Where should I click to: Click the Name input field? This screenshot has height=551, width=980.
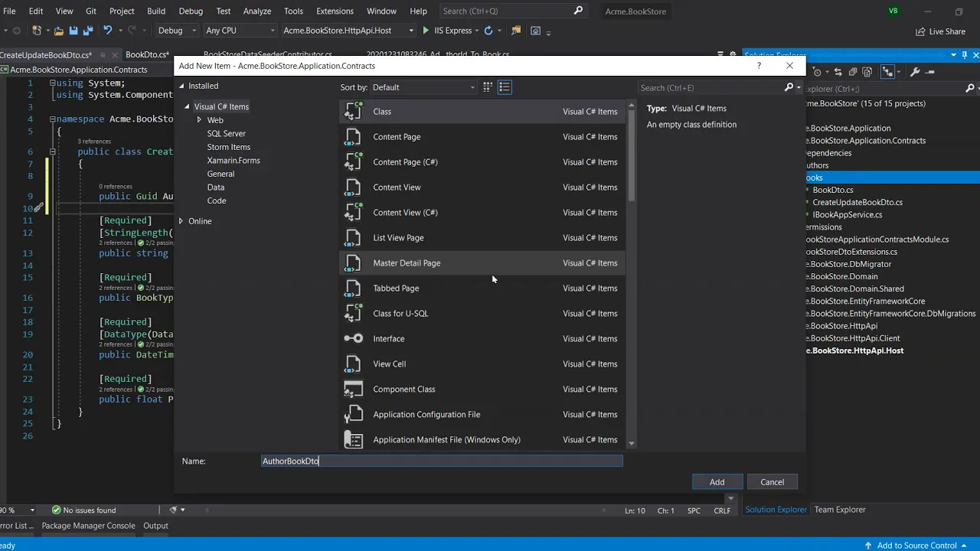pos(442,461)
